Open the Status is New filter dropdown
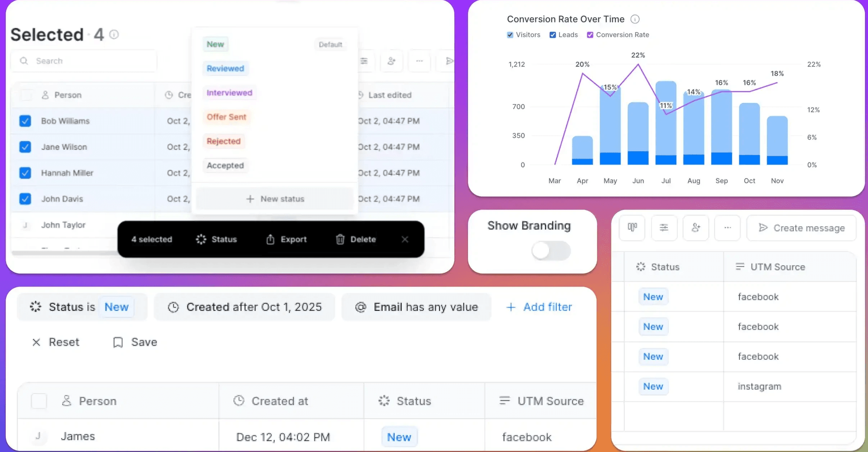Viewport: 868px width, 452px height. point(82,307)
